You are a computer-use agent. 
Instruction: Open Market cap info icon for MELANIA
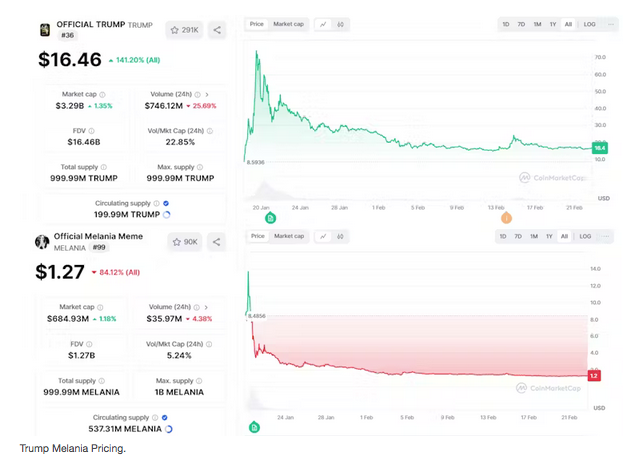(x=100, y=307)
